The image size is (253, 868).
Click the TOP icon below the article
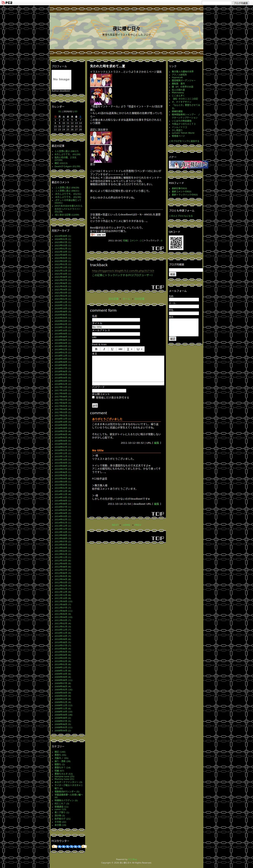(158, 248)
